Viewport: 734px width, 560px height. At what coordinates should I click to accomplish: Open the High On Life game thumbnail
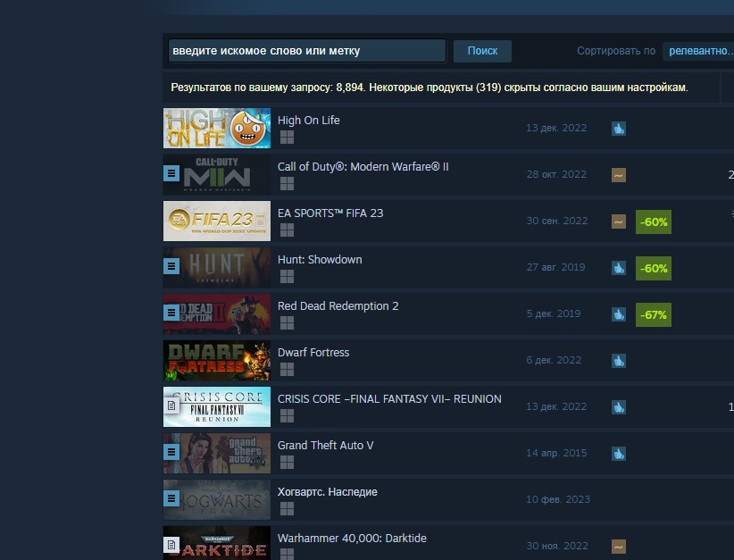click(217, 129)
